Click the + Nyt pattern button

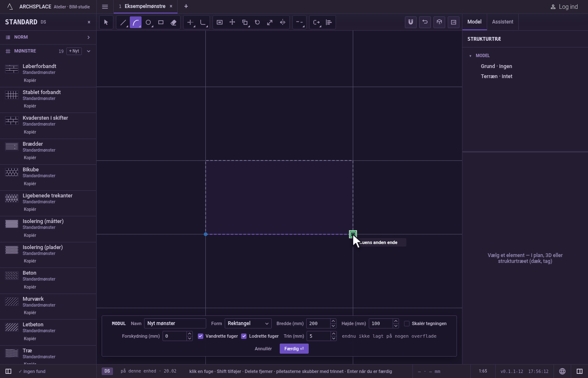click(74, 51)
